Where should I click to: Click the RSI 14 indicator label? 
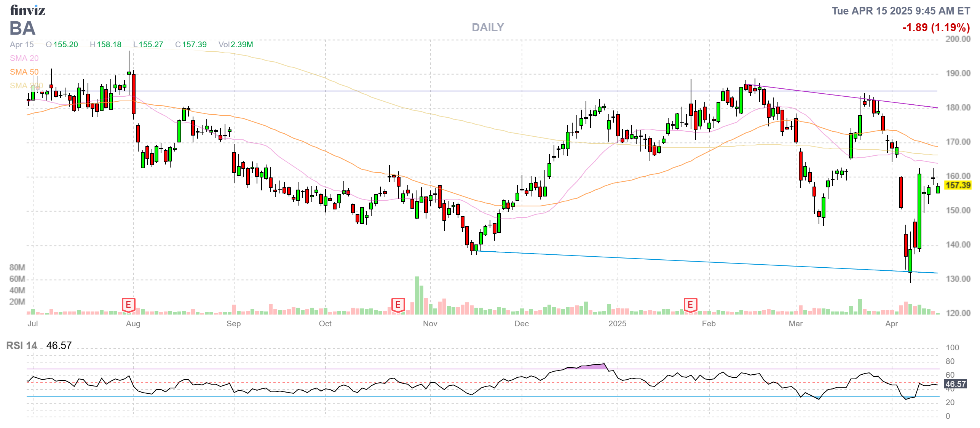click(x=22, y=345)
